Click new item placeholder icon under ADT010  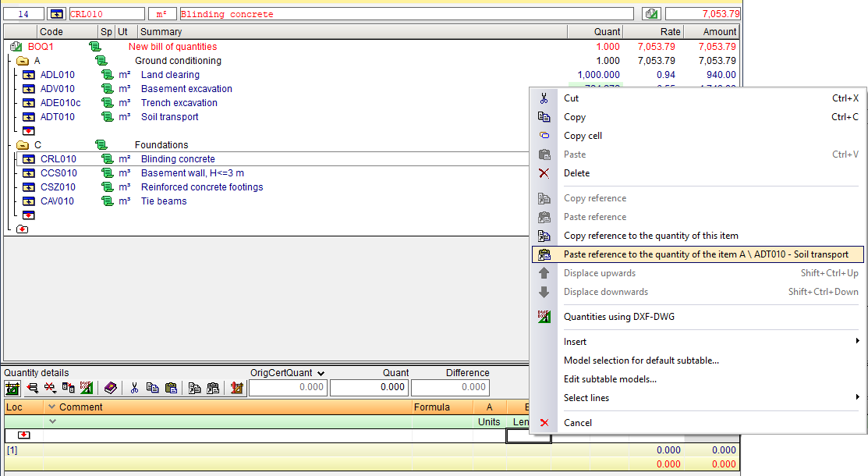[28, 131]
